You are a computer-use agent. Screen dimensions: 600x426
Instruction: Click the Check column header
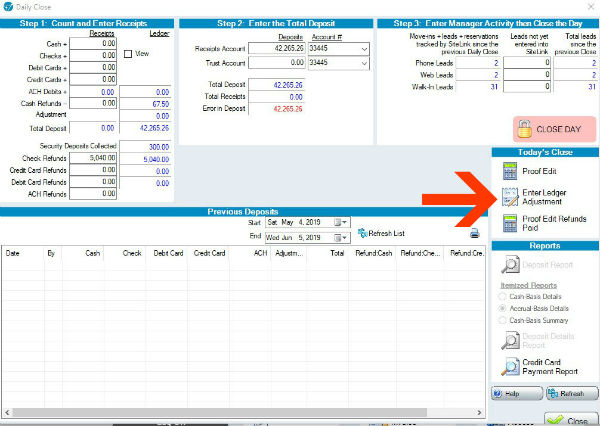pos(124,253)
